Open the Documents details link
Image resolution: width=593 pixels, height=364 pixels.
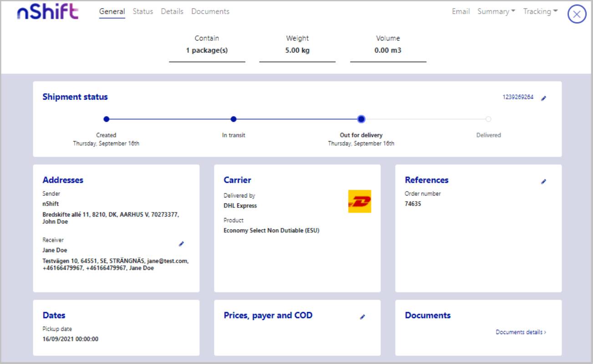point(521,332)
